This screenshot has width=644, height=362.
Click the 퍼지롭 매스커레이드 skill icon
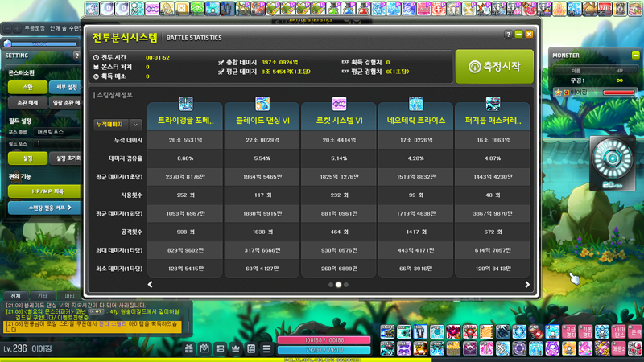493,104
